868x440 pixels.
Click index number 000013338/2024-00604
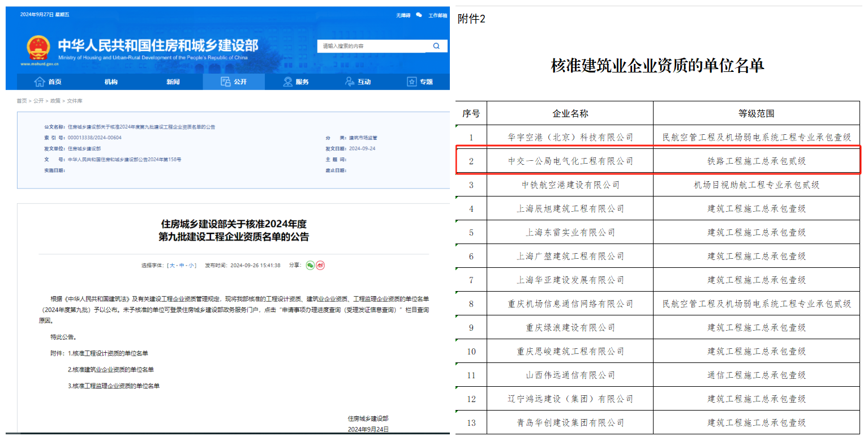pyautogui.click(x=94, y=138)
